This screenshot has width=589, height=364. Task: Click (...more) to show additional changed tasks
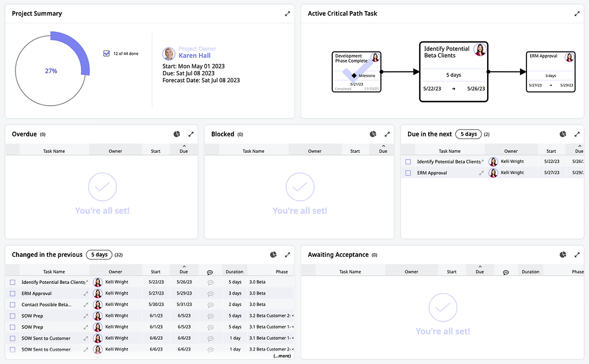click(x=282, y=356)
